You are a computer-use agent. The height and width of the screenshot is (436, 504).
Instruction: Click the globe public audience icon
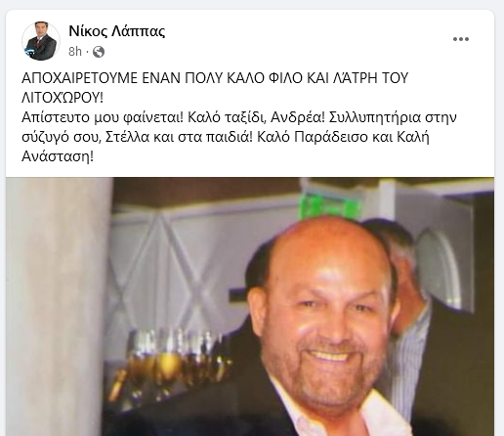point(99,52)
